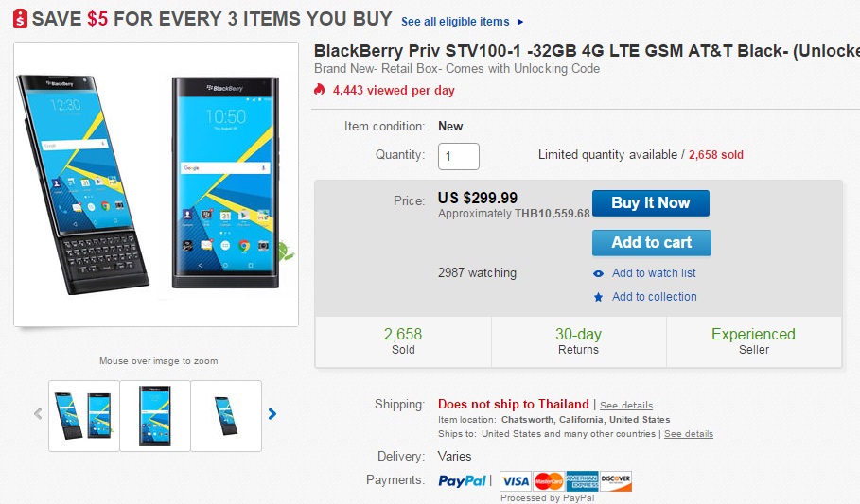Click the PayPal logo
Image resolution: width=860 pixels, height=504 pixels.
click(463, 480)
